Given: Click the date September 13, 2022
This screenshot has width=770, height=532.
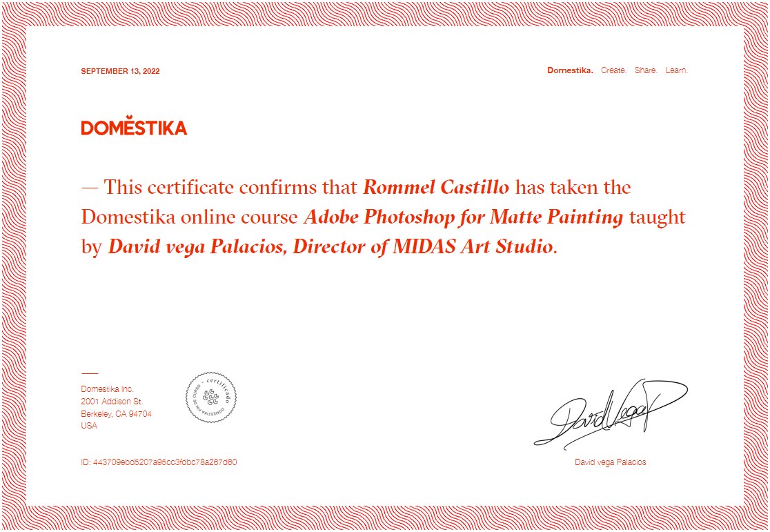Looking at the screenshot, I should point(120,71).
